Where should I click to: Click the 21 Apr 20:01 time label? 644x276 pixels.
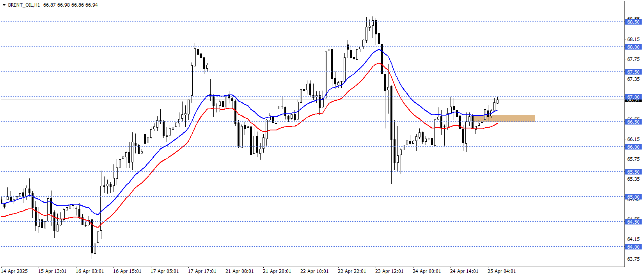[x=277, y=271]
